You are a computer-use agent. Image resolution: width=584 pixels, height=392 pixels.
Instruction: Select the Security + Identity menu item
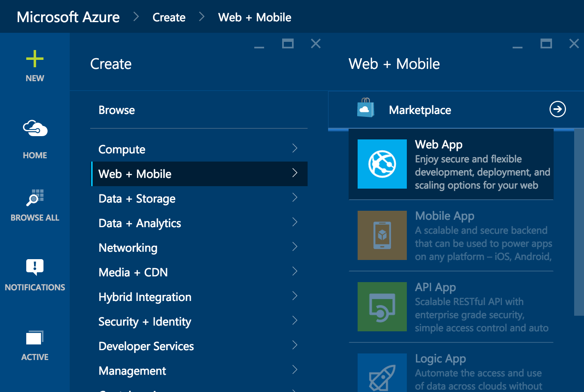pyautogui.click(x=199, y=321)
